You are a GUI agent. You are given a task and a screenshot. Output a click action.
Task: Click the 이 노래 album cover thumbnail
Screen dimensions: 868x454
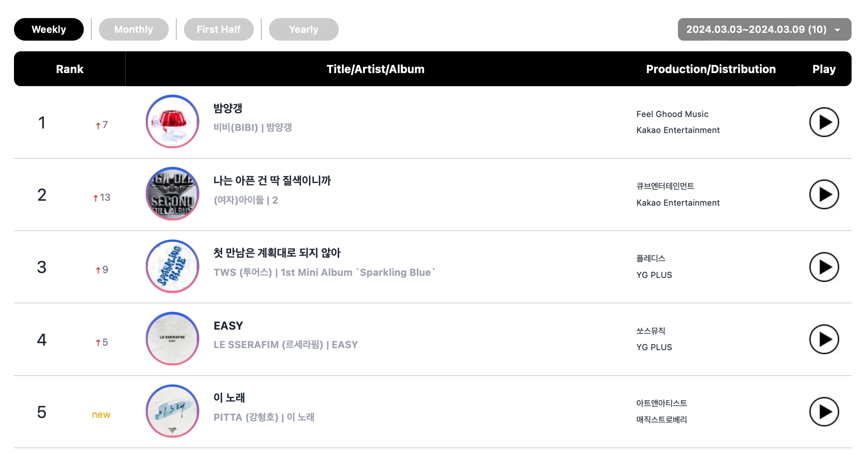pyautogui.click(x=172, y=411)
